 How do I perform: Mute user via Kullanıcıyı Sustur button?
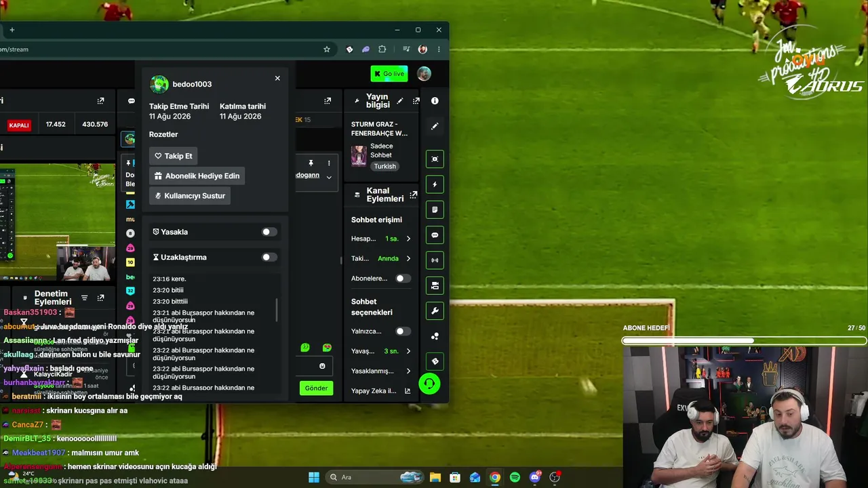click(190, 196)
